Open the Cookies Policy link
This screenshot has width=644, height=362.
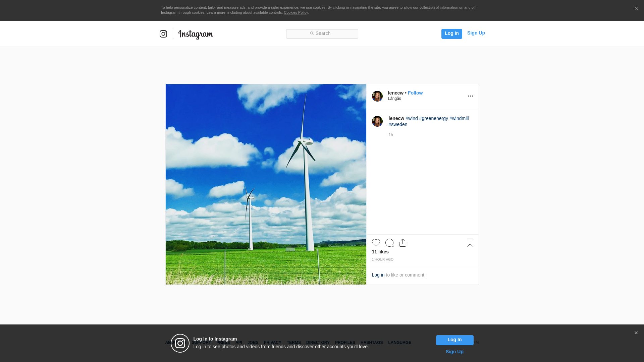(296, 12)
